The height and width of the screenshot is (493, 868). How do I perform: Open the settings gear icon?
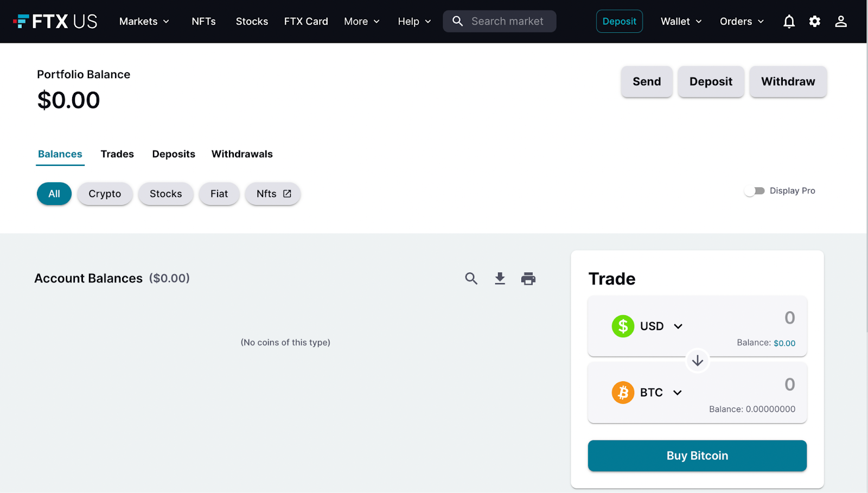click(814, 21)
